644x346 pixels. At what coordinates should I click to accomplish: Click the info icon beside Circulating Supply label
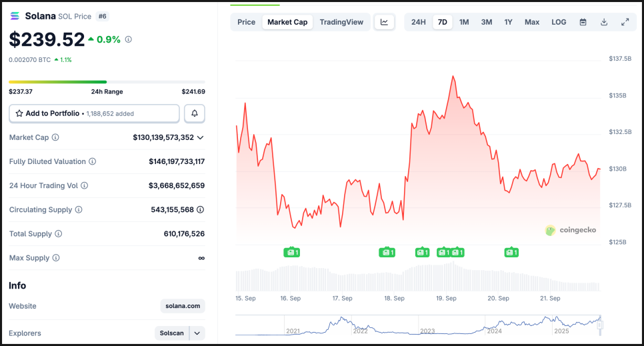click(x=79, y=209)
